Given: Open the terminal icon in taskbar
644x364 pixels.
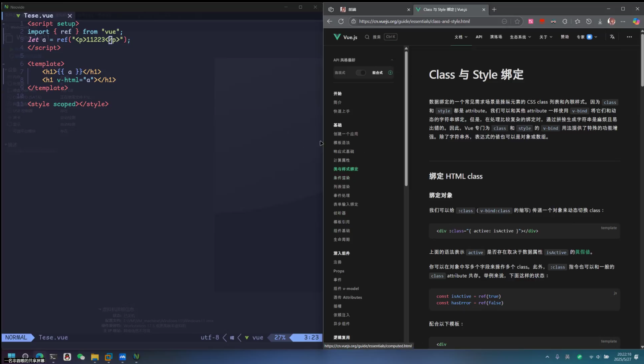Looking at the screenshot, I should coord(53,356).
